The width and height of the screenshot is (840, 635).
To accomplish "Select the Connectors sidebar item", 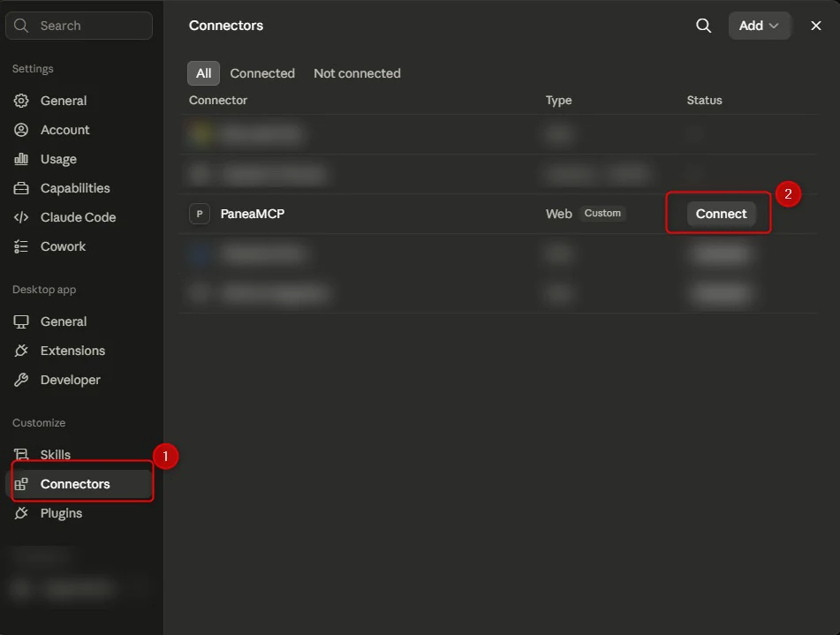I will point(79,484).
